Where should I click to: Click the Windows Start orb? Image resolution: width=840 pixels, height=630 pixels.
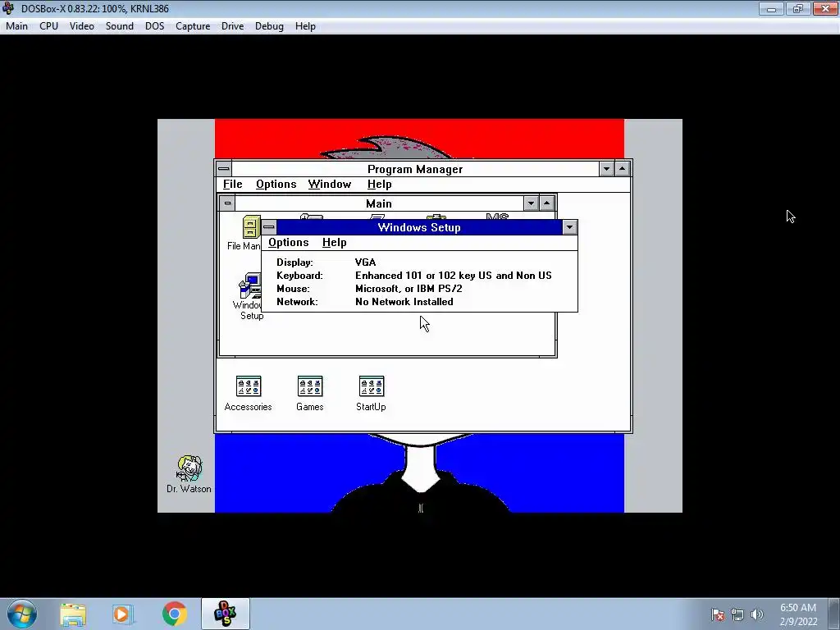tap(22, 614)
